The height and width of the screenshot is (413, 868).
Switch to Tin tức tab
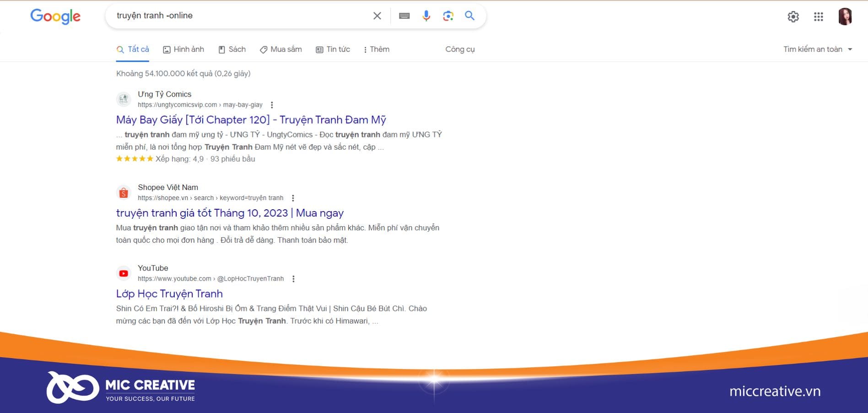333,49
